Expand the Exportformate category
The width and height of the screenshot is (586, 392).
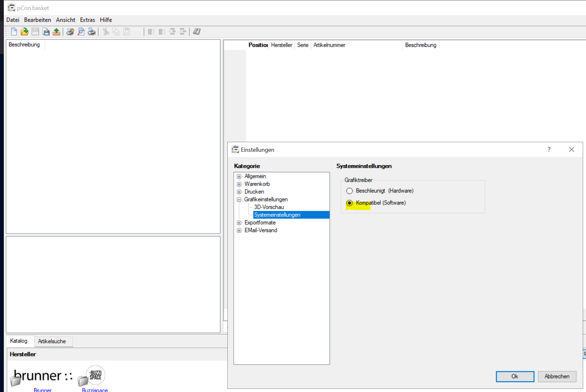coord(239,223)
